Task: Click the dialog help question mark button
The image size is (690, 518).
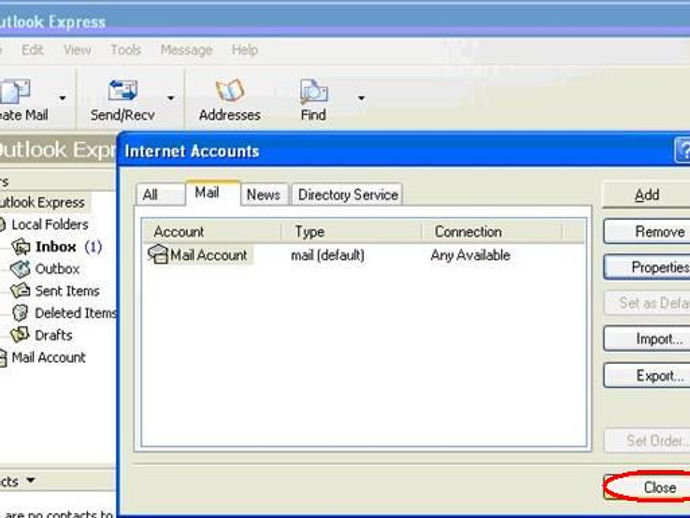Action: tap(683, 151)
